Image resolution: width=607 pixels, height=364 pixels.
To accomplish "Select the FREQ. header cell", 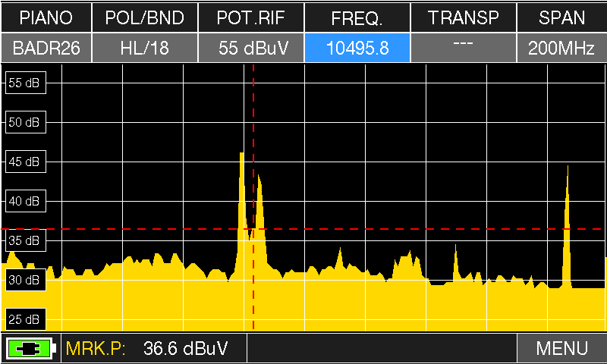I will (x=357, y=17).
